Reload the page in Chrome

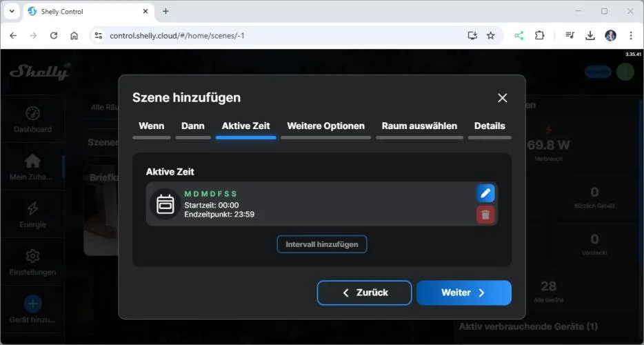54,35
